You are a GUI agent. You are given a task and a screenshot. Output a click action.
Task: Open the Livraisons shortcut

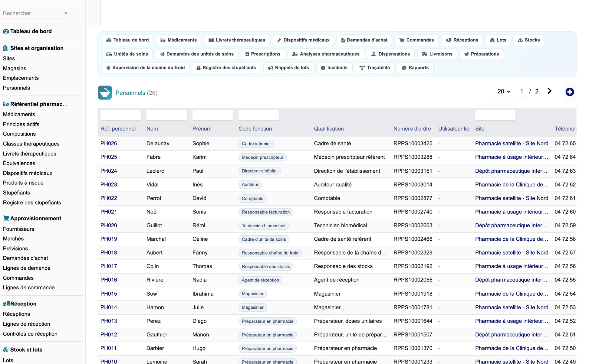(x=437, y=54)
